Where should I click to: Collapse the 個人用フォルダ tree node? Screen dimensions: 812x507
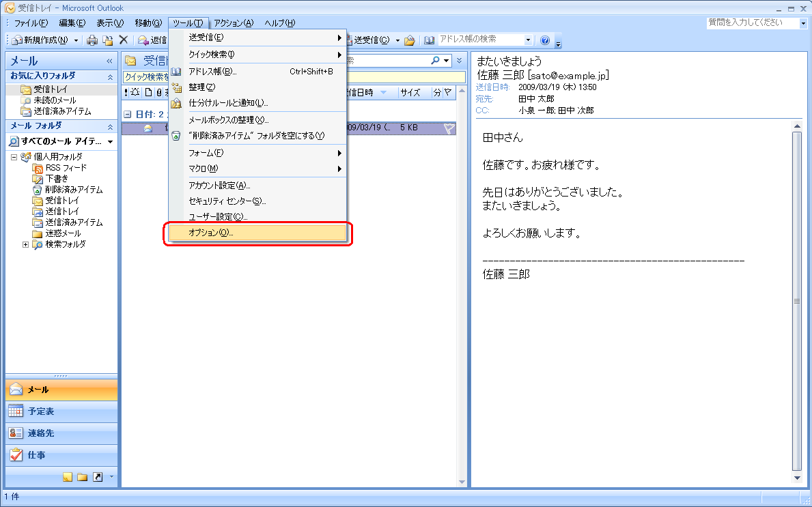[14, 157]
